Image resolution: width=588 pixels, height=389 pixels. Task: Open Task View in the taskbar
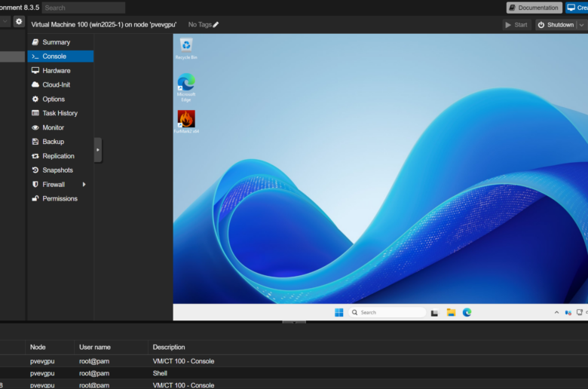pos(435,312)
